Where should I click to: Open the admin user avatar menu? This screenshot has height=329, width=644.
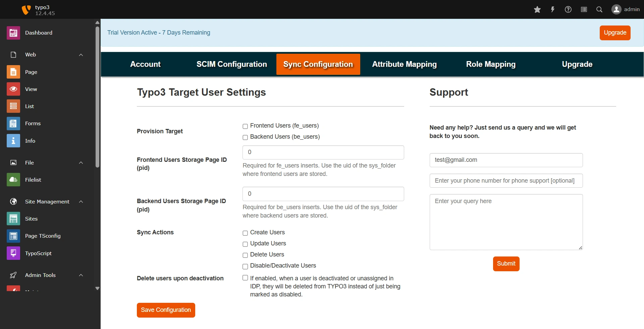pyautogui.click(x=626, y=9)
